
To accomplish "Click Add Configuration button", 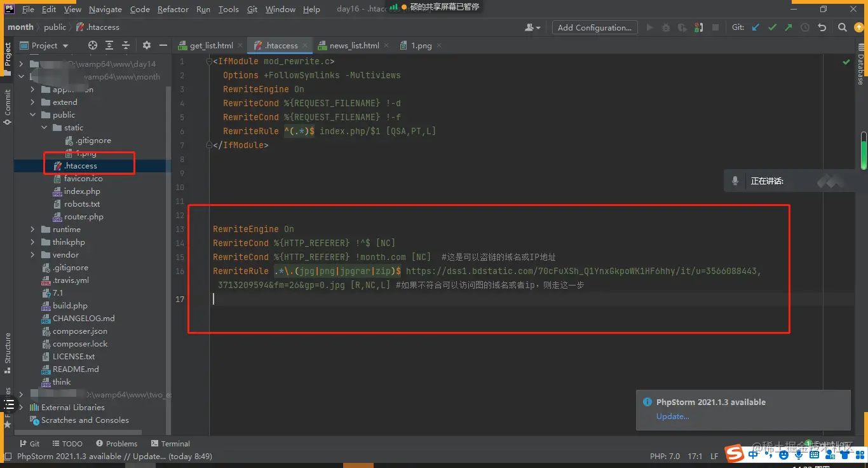I will pos(594,27).
